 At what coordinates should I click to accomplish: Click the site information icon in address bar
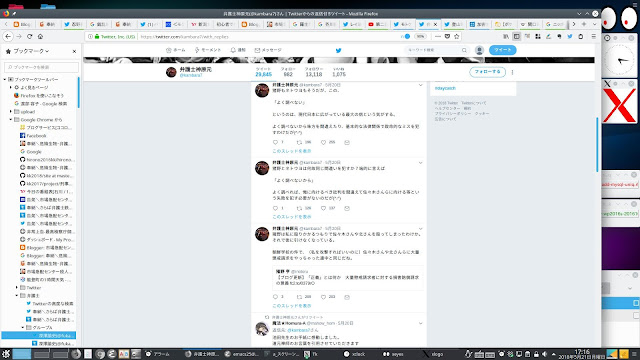(90, 36)
